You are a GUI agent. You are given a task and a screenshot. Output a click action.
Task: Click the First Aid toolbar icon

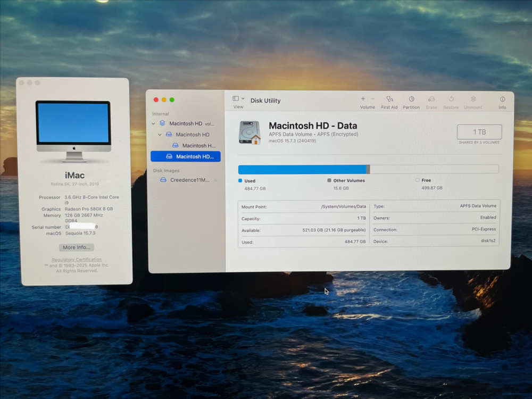pyautogui.click(x=389, y=99)
